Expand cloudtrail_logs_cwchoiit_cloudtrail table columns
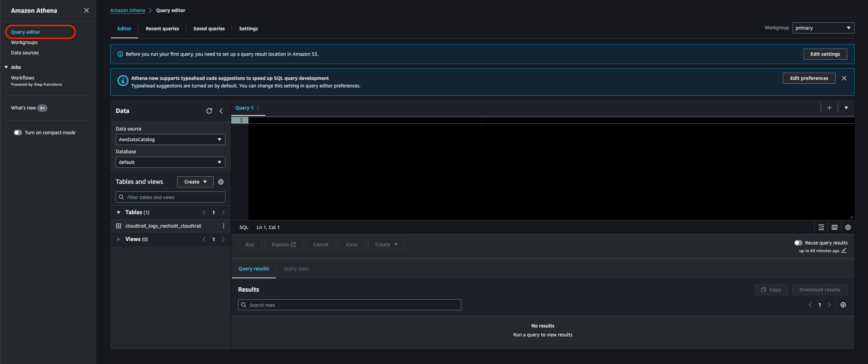 click(x=119, y=226)
